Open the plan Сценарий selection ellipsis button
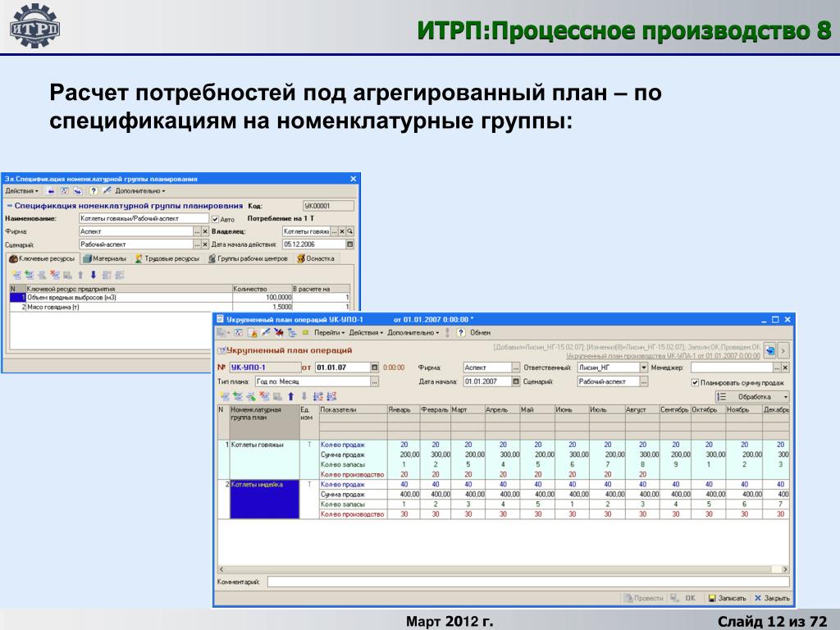This screenshot has height=630, width=840. 644,381
